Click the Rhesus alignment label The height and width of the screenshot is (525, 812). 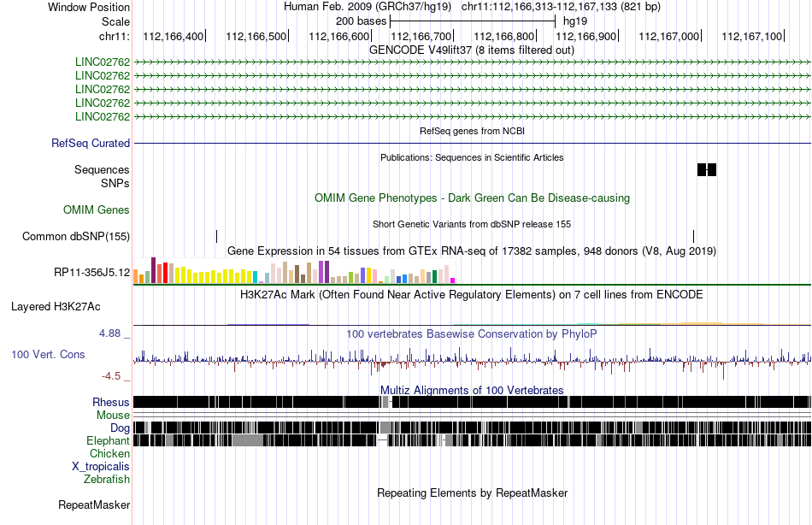coord(111,402)
